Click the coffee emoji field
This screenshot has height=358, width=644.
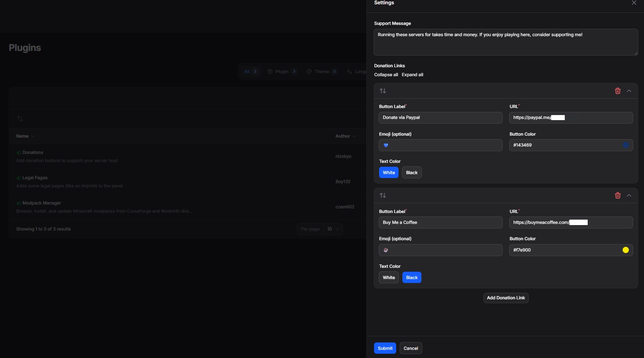(x=440, y=250)
